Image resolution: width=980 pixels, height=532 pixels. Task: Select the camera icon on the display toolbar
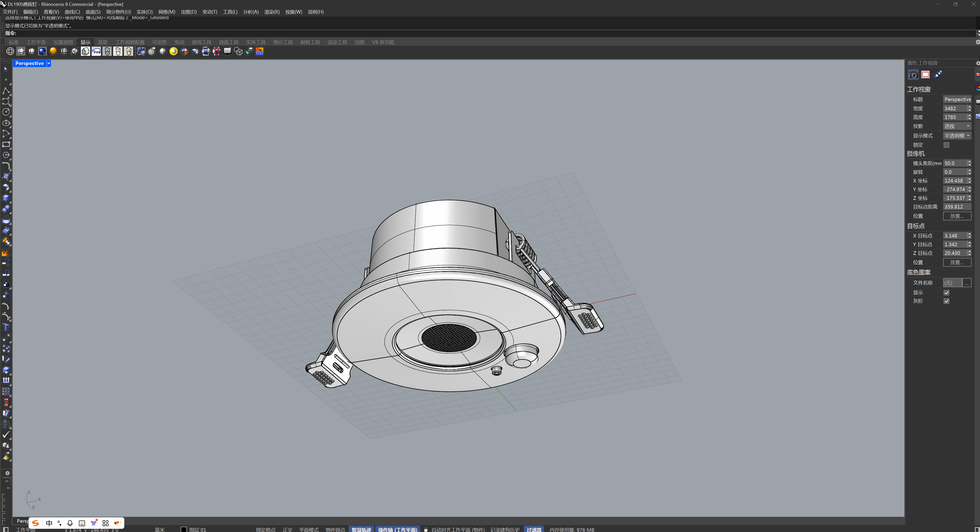point(195,51)
